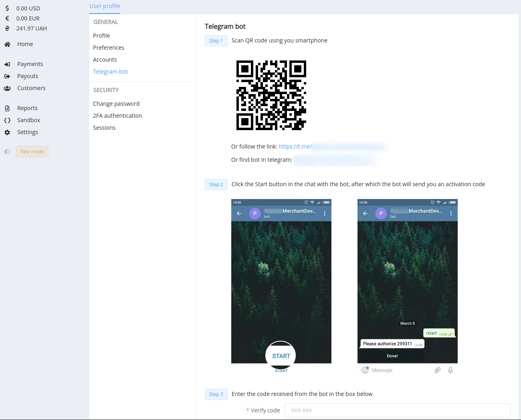Click the Customers people icon
Viewport: 521px width, 420px height.
tap(7, 88)
